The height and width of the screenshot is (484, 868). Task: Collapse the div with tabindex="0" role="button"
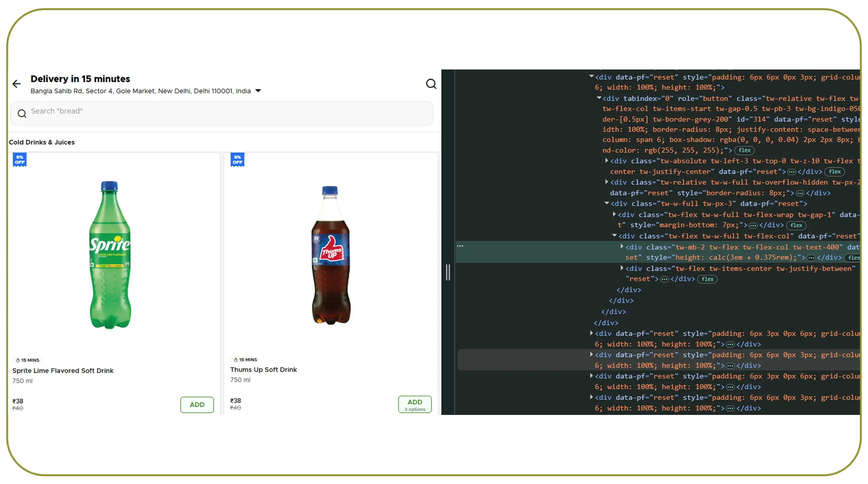tap(599, 98)
